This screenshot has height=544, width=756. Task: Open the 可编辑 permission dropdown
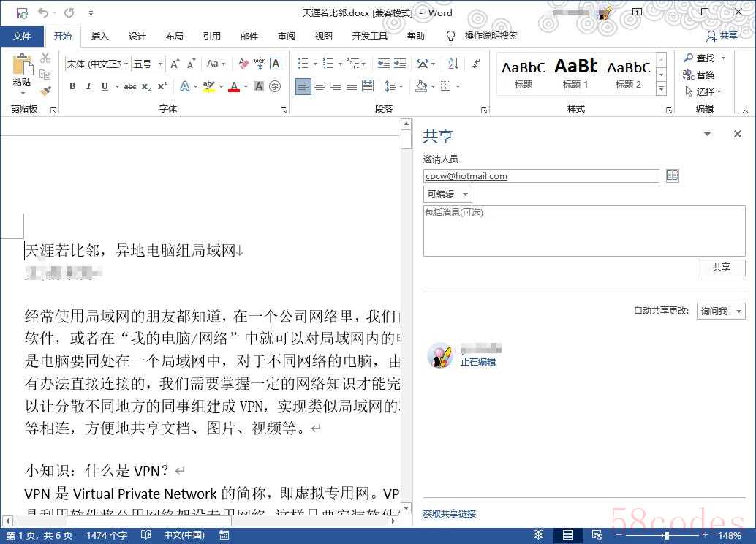(x=447, y=194)
